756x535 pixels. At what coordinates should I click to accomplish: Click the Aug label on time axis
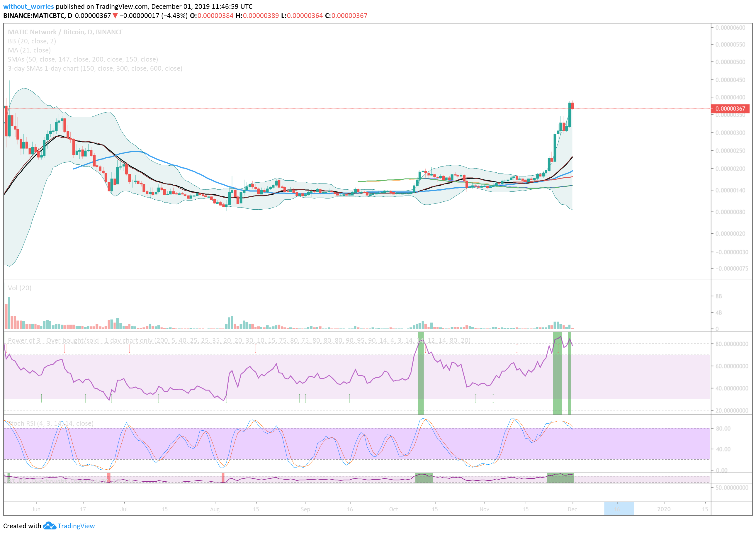click(x=215, y=509)
